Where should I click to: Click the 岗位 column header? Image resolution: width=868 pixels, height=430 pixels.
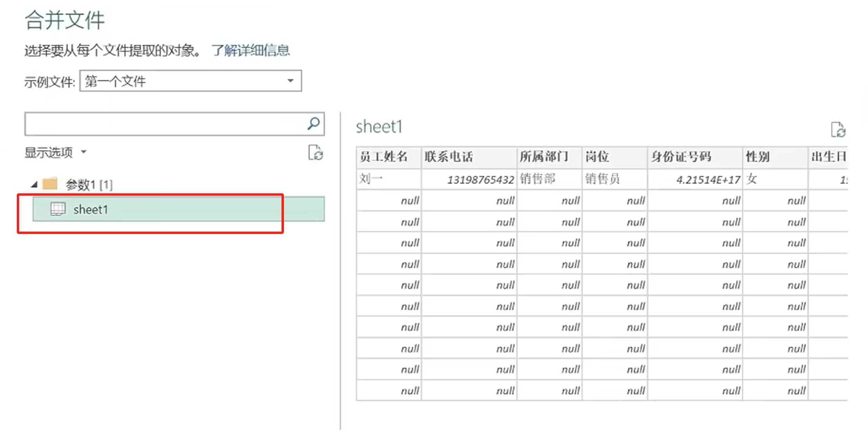(597, 157)
